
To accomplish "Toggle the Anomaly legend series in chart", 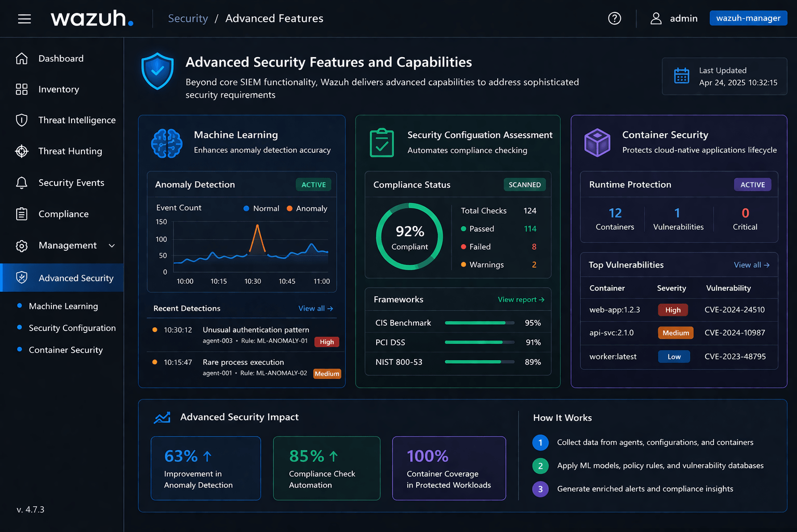I will click(307, 208).
